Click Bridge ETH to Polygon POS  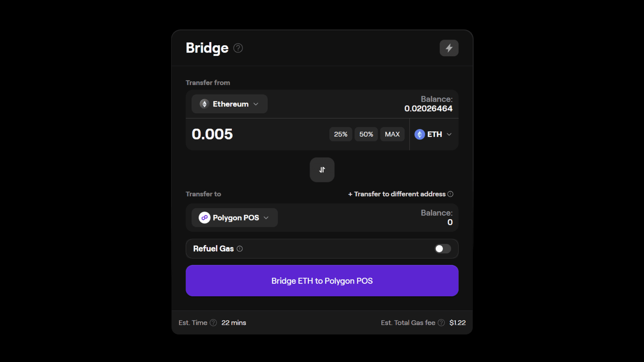click(322, 281)
